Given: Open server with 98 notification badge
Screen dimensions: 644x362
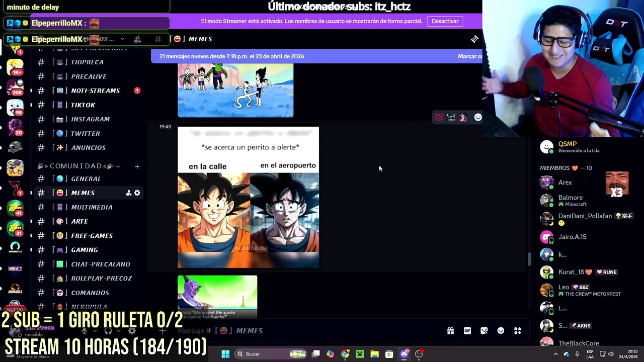Looking at the screenshot, I should pyautogui.click(x=15, y=107).
